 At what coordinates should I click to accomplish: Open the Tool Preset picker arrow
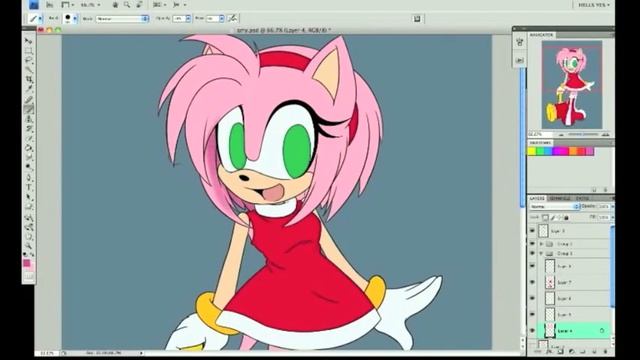pyautogui.click(x=40, y=19)
